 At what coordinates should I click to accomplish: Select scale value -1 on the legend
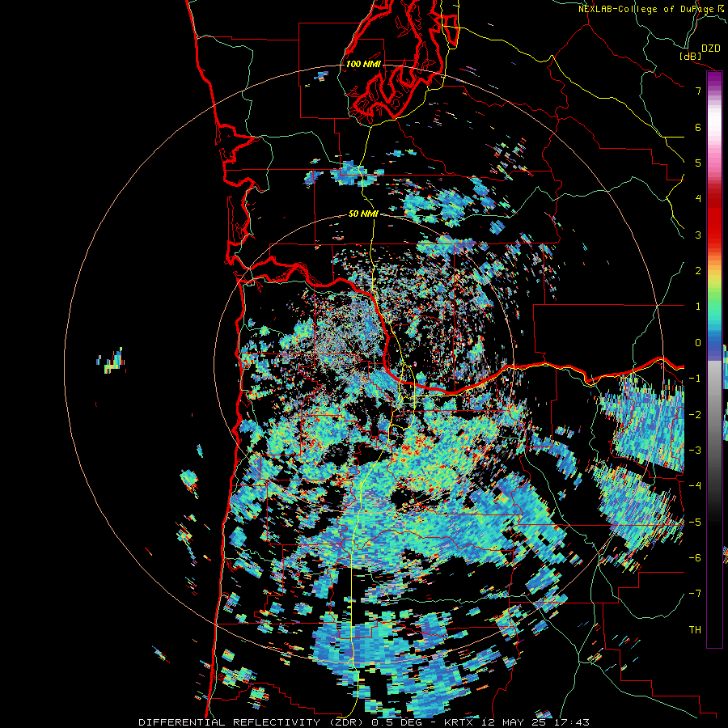pos(695,379)
